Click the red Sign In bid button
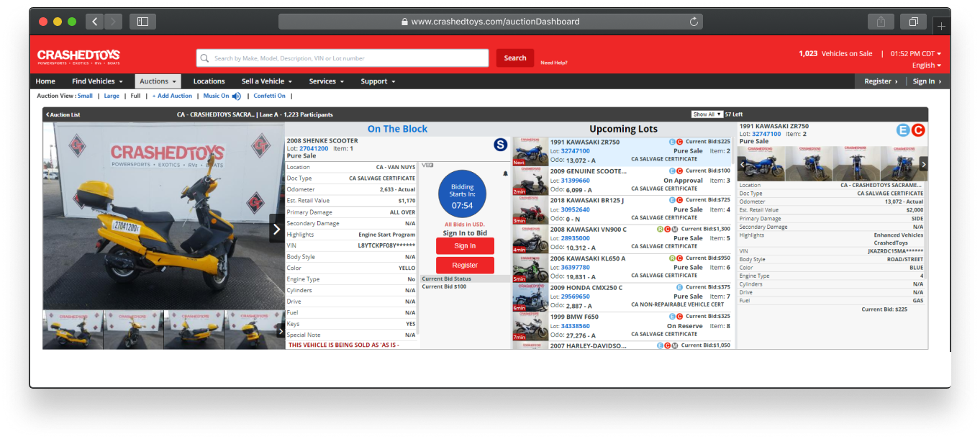The image size is (980, 439). pyautogui.click(x=465, y=245)
